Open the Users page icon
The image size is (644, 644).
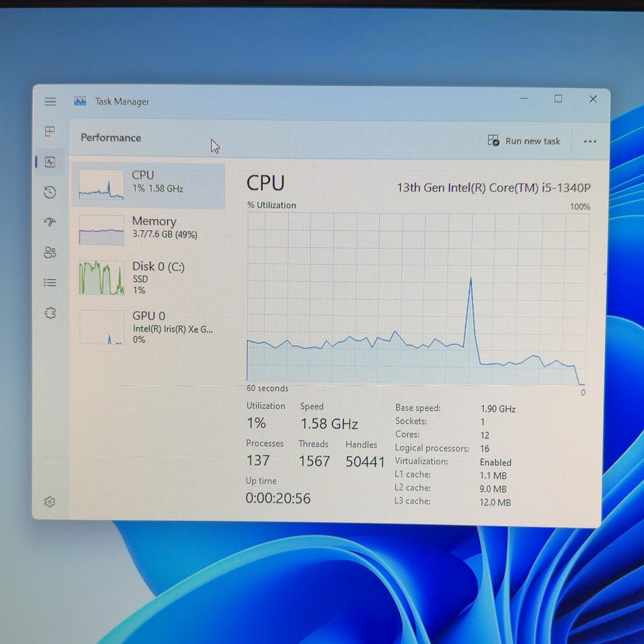click(x=50, y=252)
